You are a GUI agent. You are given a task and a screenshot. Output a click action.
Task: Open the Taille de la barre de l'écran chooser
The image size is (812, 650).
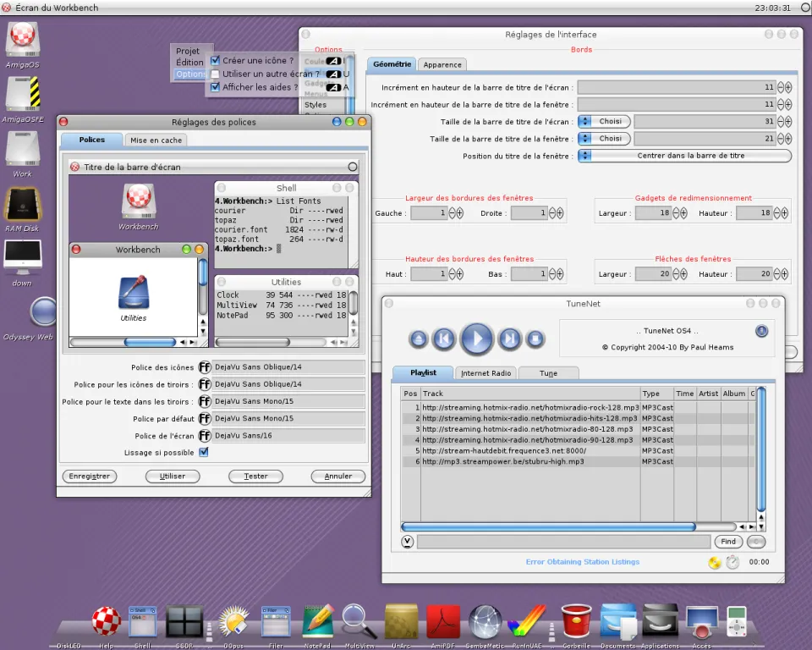pyautogui.click(x=604, y=122)
